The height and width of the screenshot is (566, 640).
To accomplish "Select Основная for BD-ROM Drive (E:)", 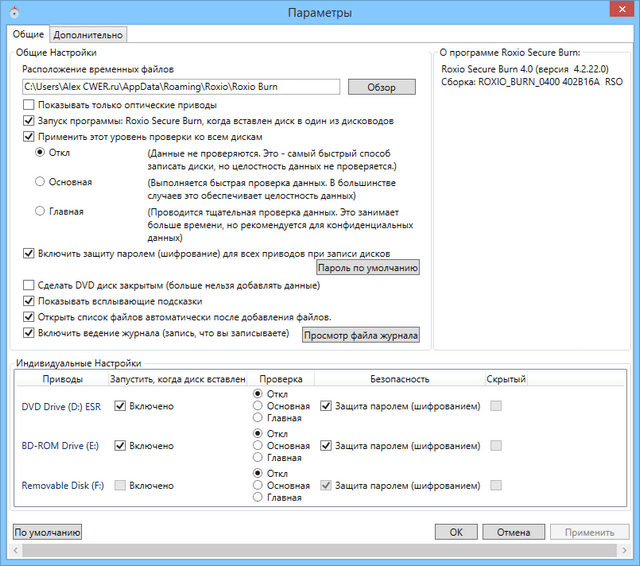I will point(258,445).
